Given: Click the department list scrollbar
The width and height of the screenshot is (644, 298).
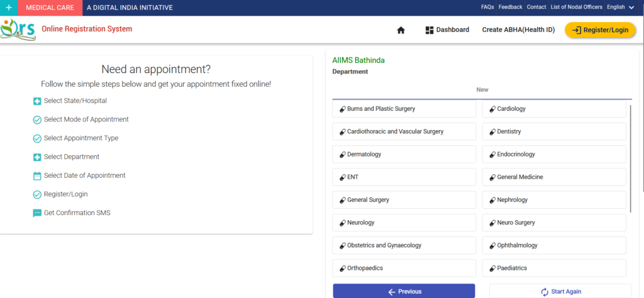Looking at the screenshot, I should [x=630, y=157].
